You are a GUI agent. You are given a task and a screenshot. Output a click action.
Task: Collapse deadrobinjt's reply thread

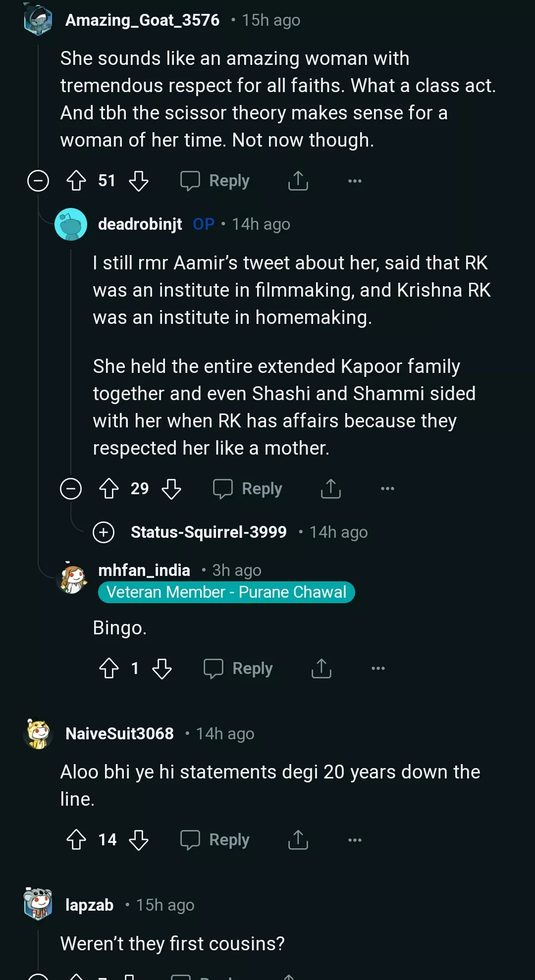[71, 489]
